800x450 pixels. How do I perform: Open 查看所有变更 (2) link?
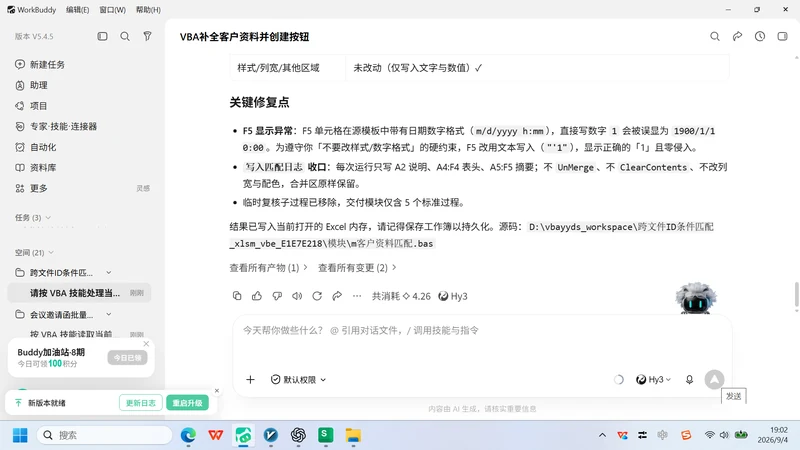(x=357, y=267)
